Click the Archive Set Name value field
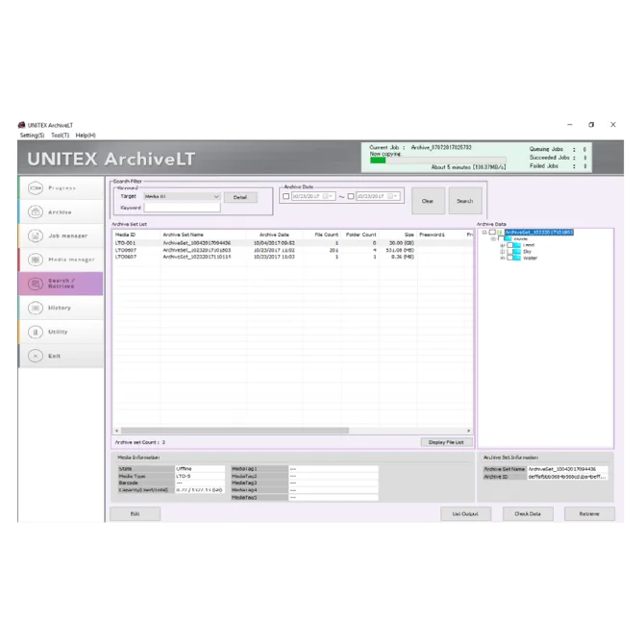The width and height of the screenshot is (644, 644). (568, 469)
